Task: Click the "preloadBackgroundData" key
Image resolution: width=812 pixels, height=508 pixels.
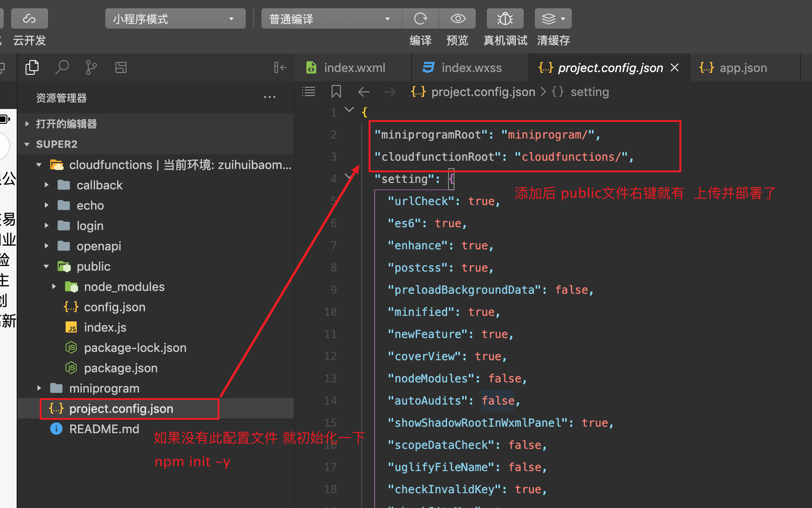Action: 465,290
